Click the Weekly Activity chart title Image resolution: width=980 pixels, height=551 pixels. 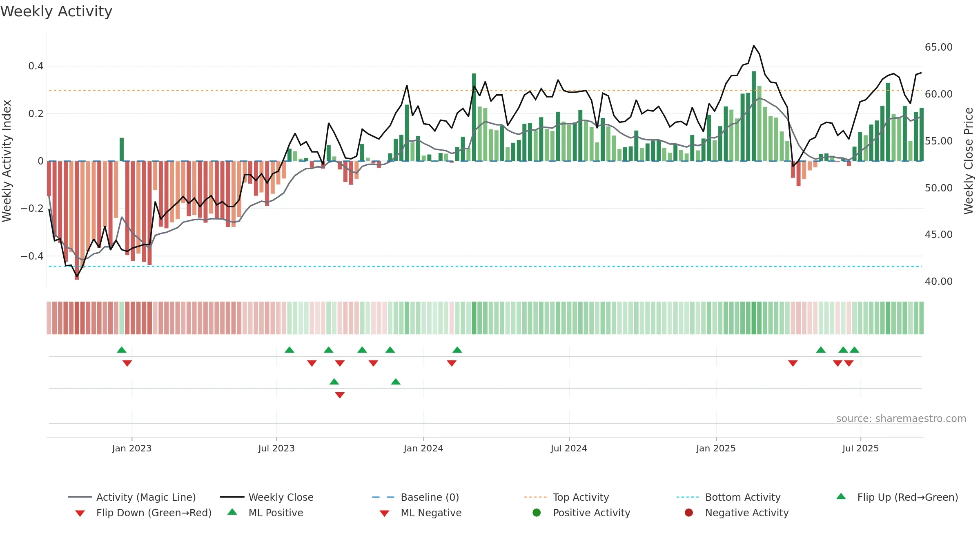(56, 11)
